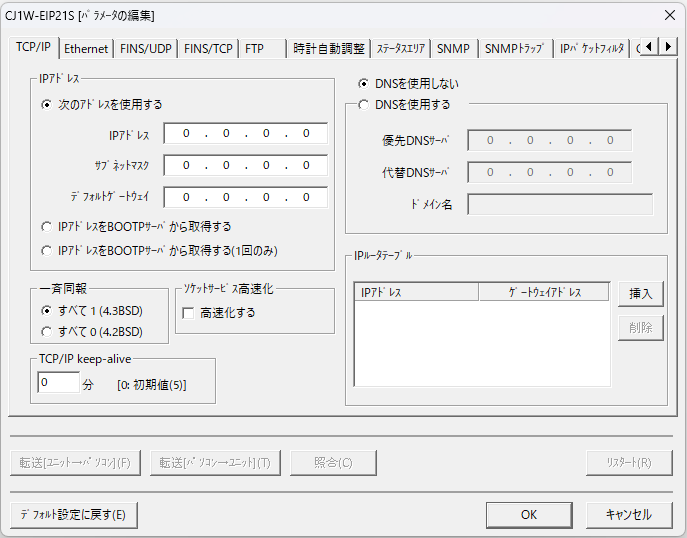Click the 照合(C) button
687x538 pixels.
pyautogui.click(x=333, y=463)
